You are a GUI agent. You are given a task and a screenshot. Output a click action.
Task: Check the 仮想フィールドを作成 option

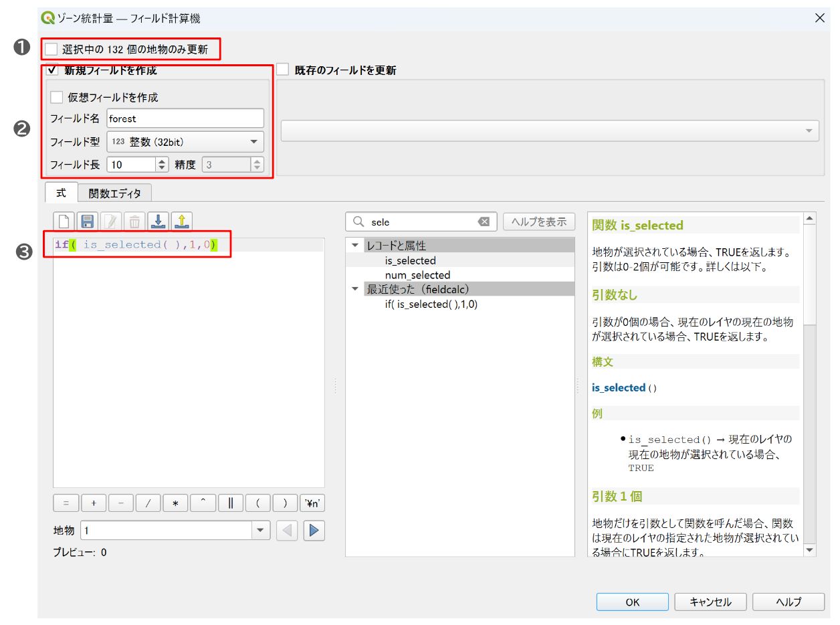tap(57, 98)
